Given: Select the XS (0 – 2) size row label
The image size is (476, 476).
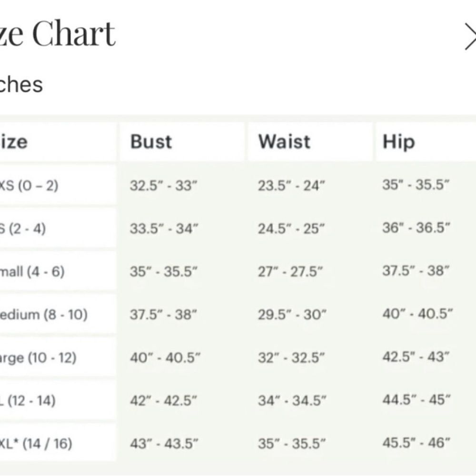Looking at the screenshot, I should 29,185.
